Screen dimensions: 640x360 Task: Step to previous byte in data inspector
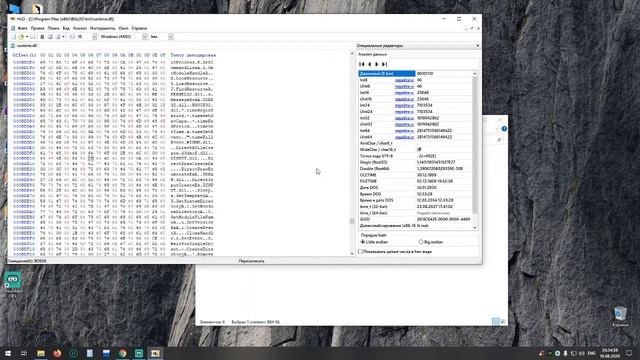(x=369, y=64)
